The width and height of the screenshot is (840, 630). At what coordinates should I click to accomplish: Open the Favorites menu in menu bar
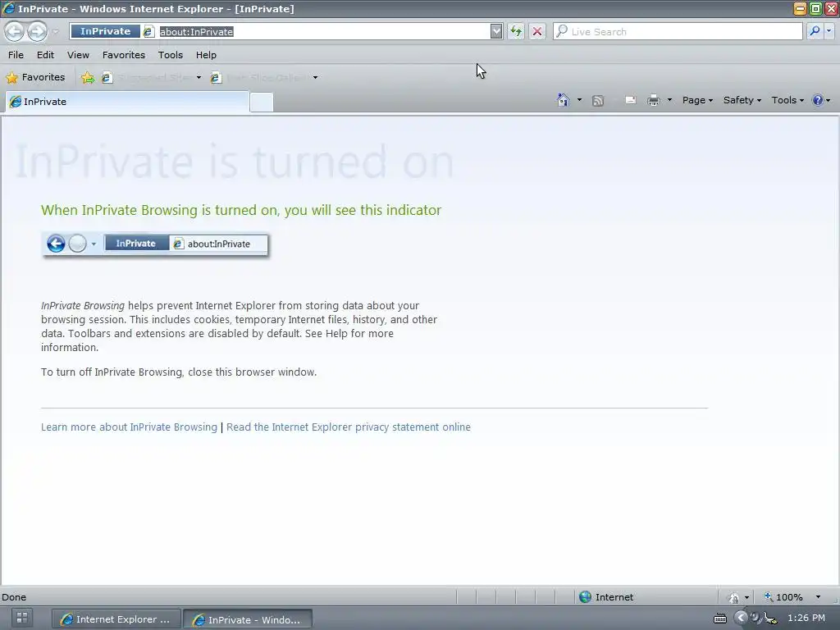124,55
